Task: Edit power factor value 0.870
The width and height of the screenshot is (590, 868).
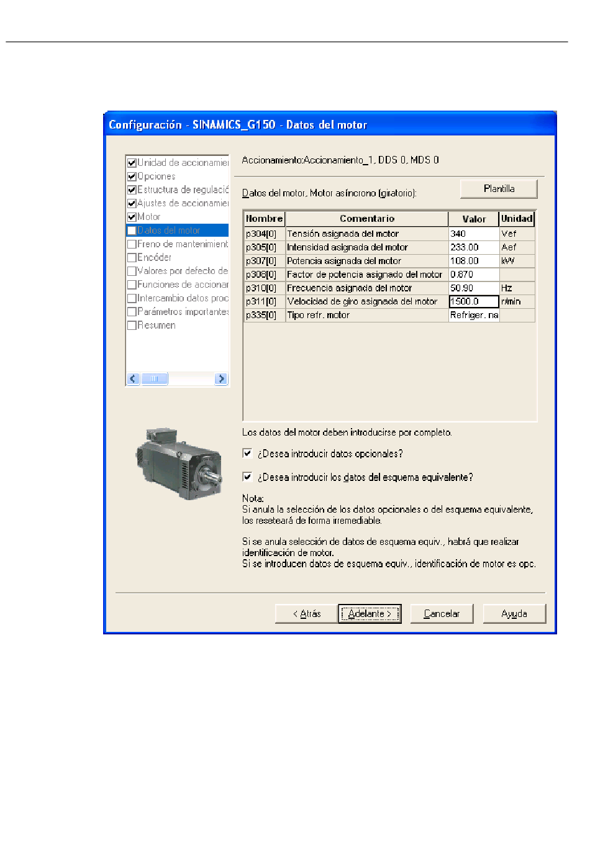Action: click(474, 275)
